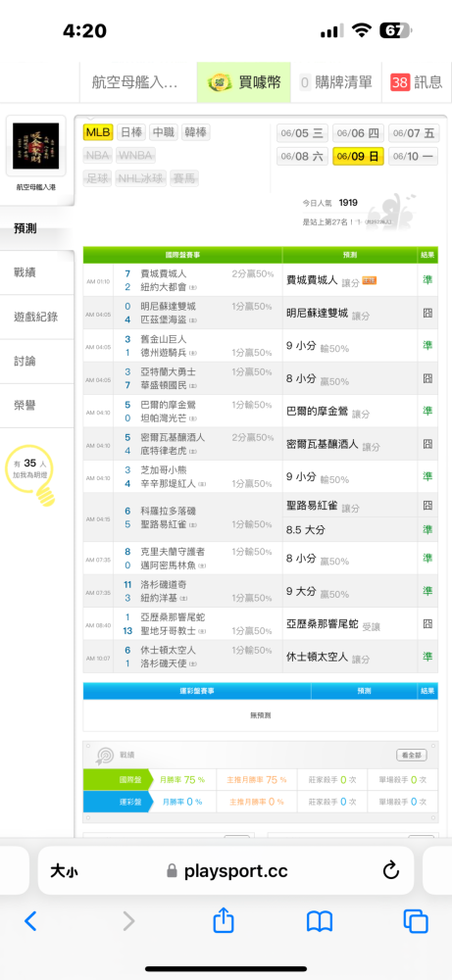
Task: Reload the page with refresh icon
Action: click(x=391, y=870)
